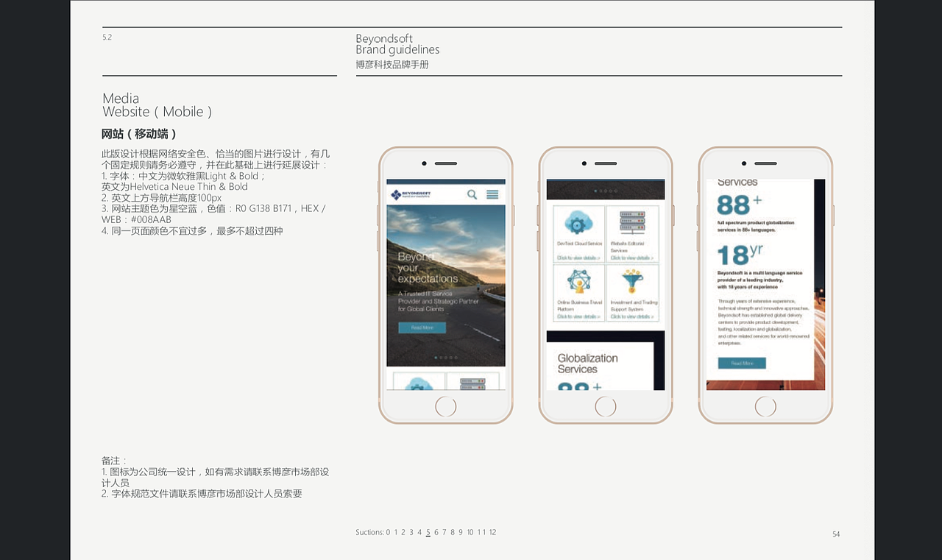Click the '5.2' section label
942x560 pixels.
click(107, 37)
